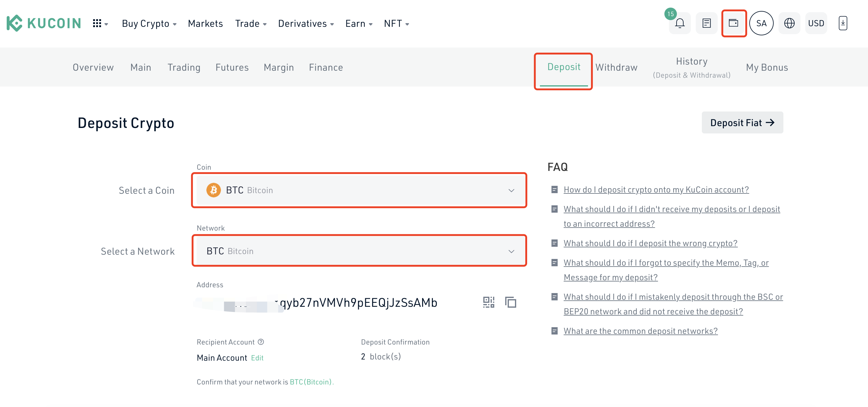
Task: Expand the Buy Crypto menu
Action: [x=149, y=23]
